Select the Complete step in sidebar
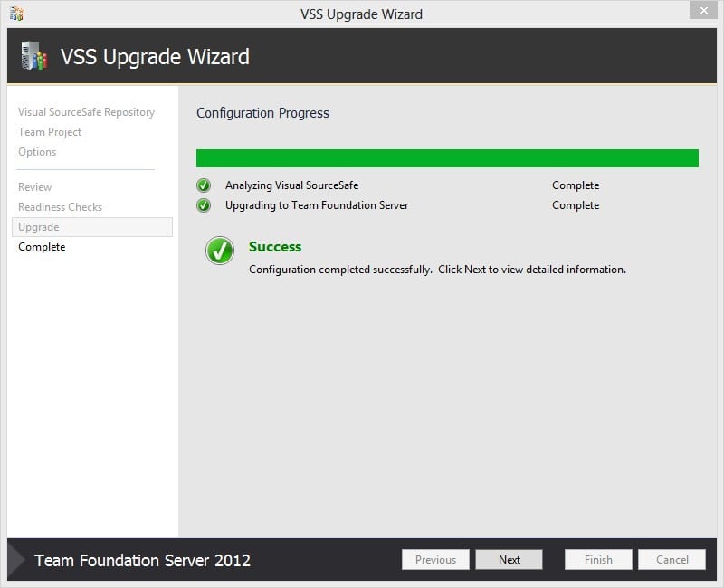Image resolution: width=724 pixels, height=588 pixels. click(x=42, y=247)
